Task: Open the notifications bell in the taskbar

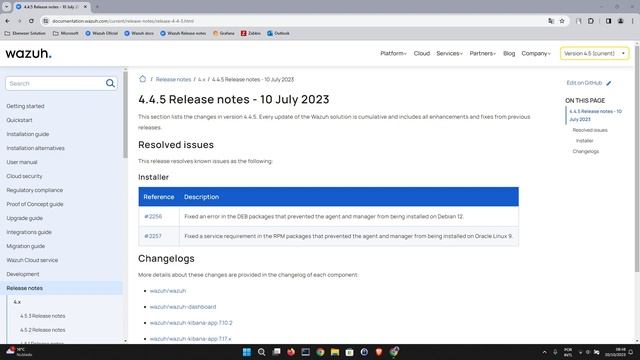Action: [x=631, y=352]
